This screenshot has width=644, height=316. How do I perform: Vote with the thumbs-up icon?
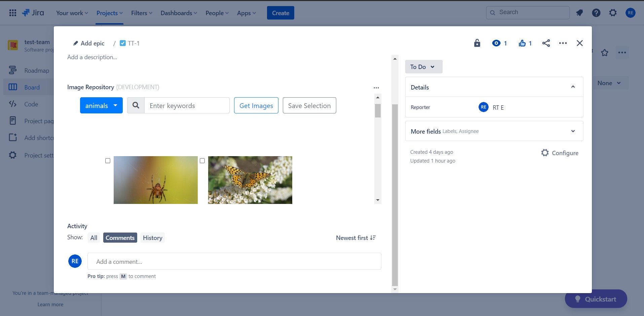tap(522, 43)
